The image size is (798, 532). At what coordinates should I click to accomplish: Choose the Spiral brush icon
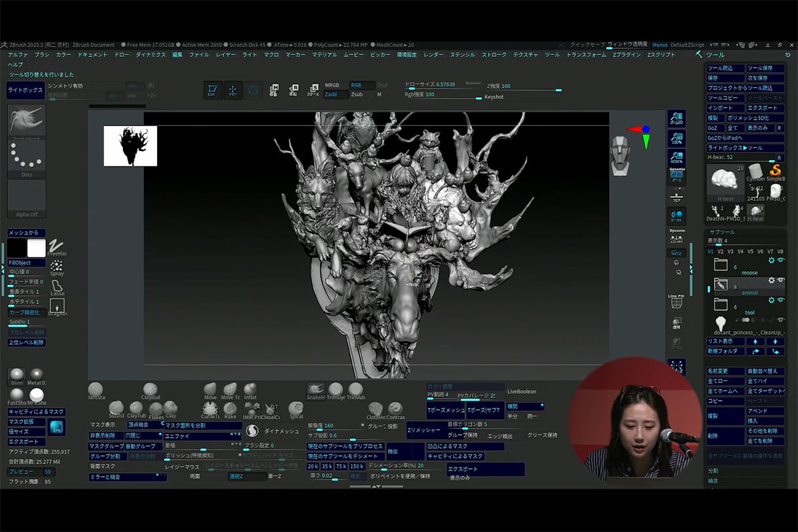(296, 409)
